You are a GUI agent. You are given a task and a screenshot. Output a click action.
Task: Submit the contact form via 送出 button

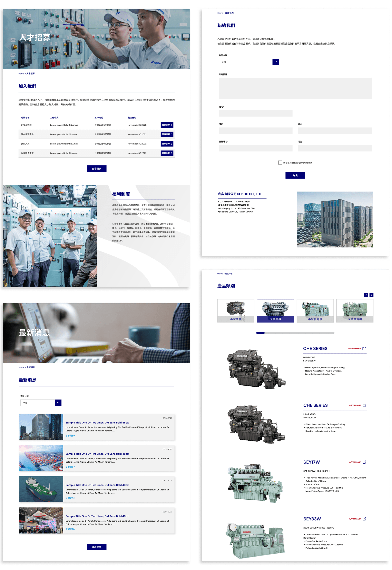(x=296, y=176)
